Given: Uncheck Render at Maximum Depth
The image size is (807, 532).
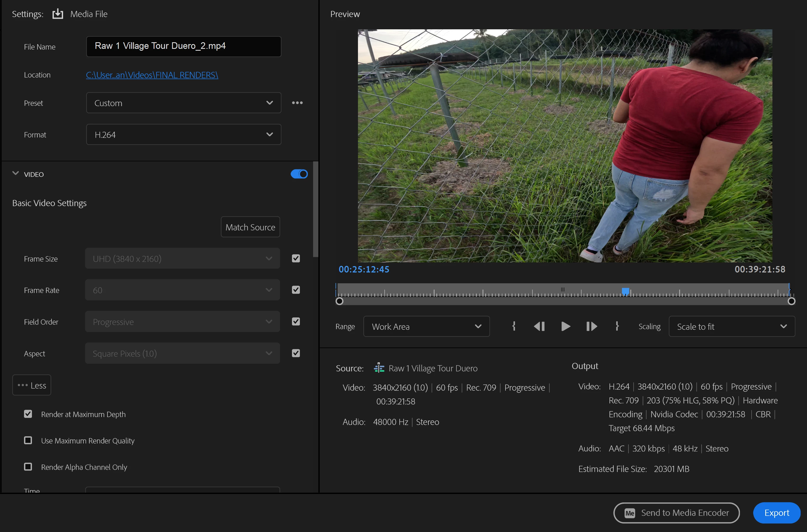Looking at the screenshot, I should coord(28,414).
